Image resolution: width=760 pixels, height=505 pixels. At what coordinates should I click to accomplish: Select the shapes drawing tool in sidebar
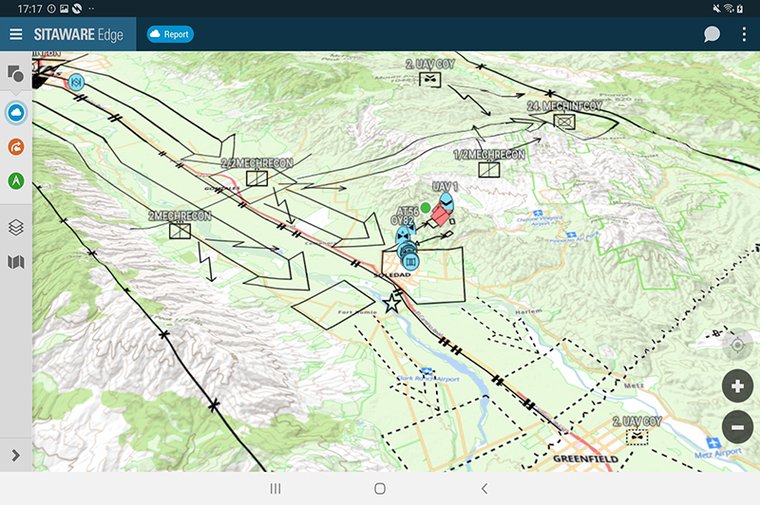coord(16,74)
